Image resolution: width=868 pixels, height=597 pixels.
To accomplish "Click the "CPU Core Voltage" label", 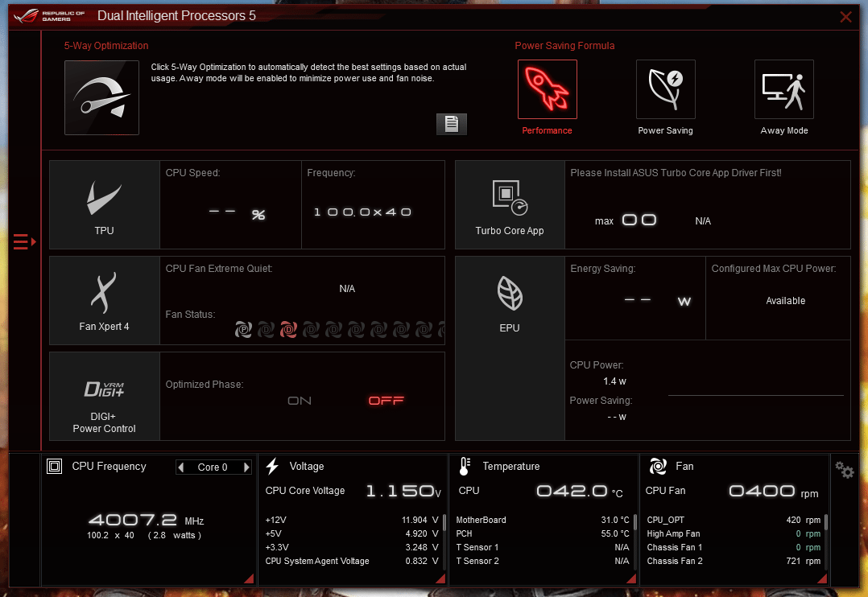I will point(305,491).
